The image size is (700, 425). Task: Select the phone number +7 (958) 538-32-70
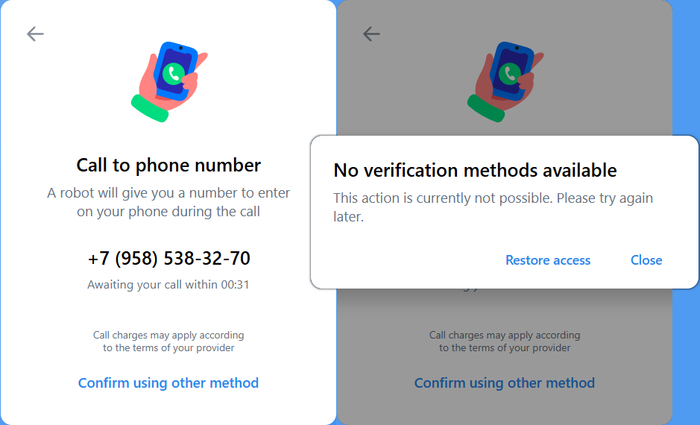[169, 258]
